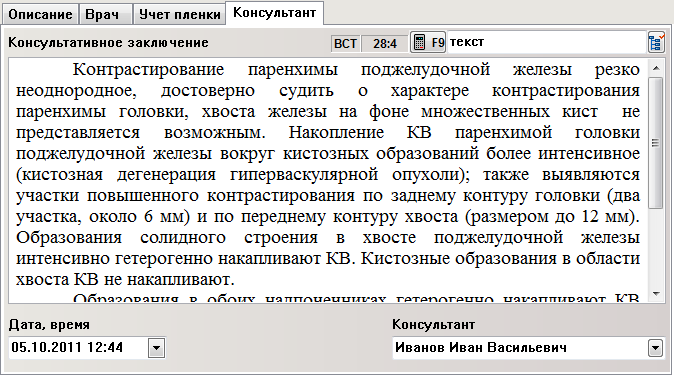Screen dimensions: 674x376
Task: Click the text (кистозная дегенерация
Action: point(116,175)
